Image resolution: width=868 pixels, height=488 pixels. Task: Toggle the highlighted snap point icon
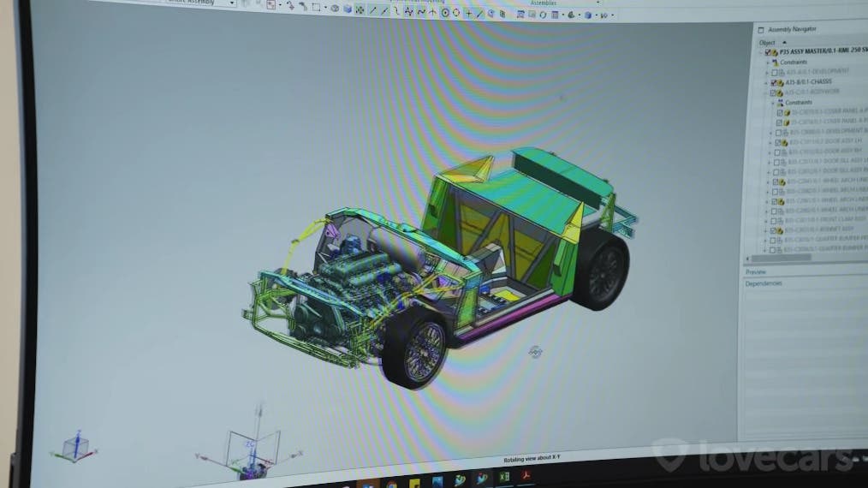coord(360,9)
